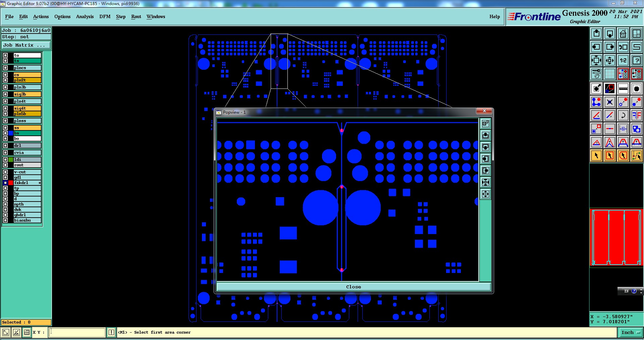Select the rectangle area select tool

click(610, 156)
